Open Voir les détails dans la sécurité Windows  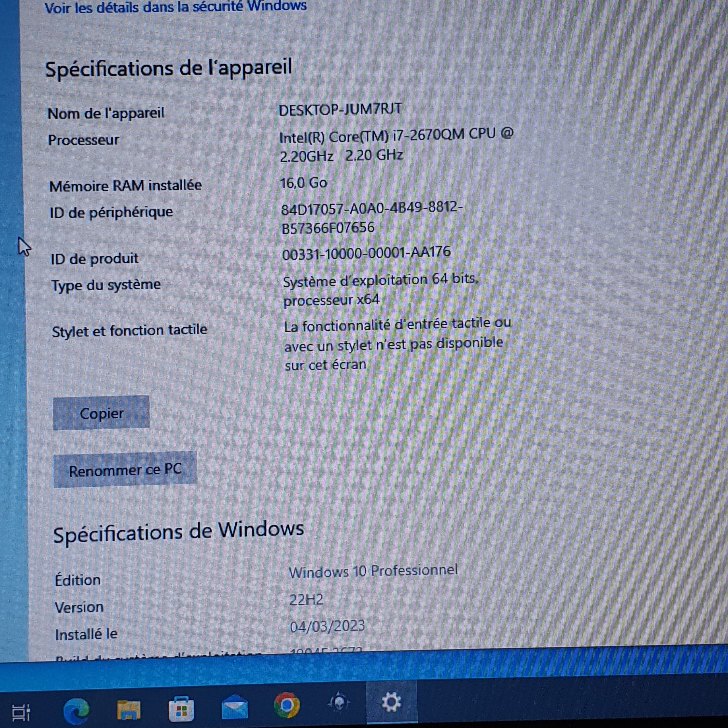[x=175, y=7]
